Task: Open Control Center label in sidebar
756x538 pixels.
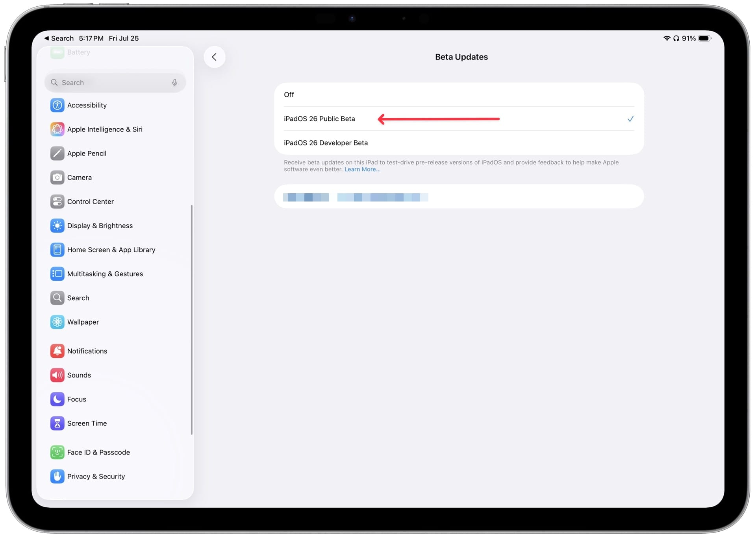Action: [x=90, y=202]
